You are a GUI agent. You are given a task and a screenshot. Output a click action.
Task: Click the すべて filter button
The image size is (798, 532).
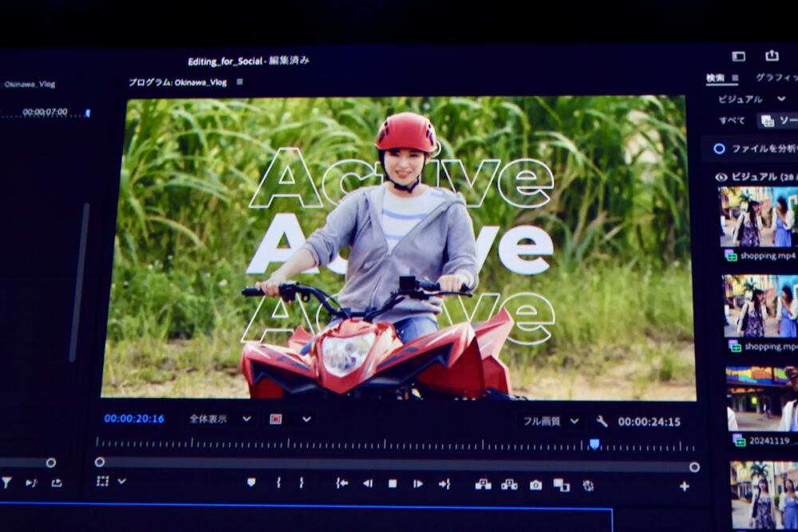(x=732, y=120)
